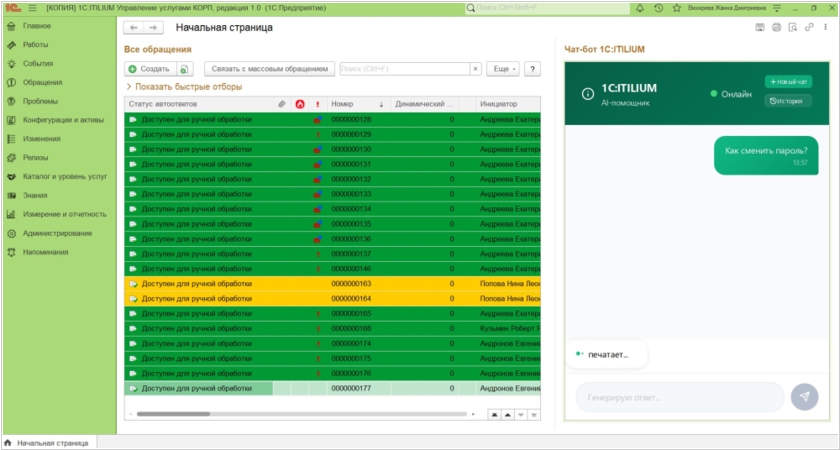This screenshot has width=840, height=450.
Task: Sort by the Номер column header
Action: tap(343, 104)
